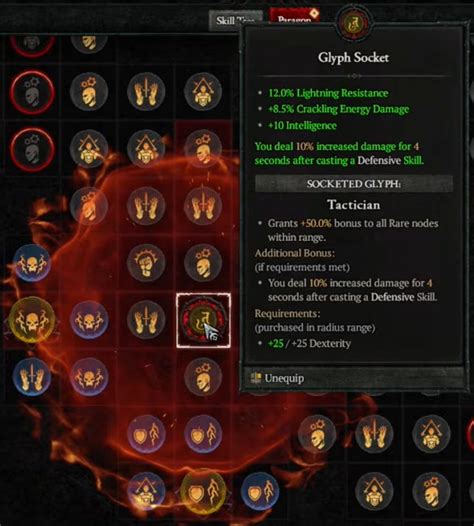This screenshot has height=526, width=474.
Task: Select the yellow-ringed skull lightning rare node
Action: (x=32, y=320)
